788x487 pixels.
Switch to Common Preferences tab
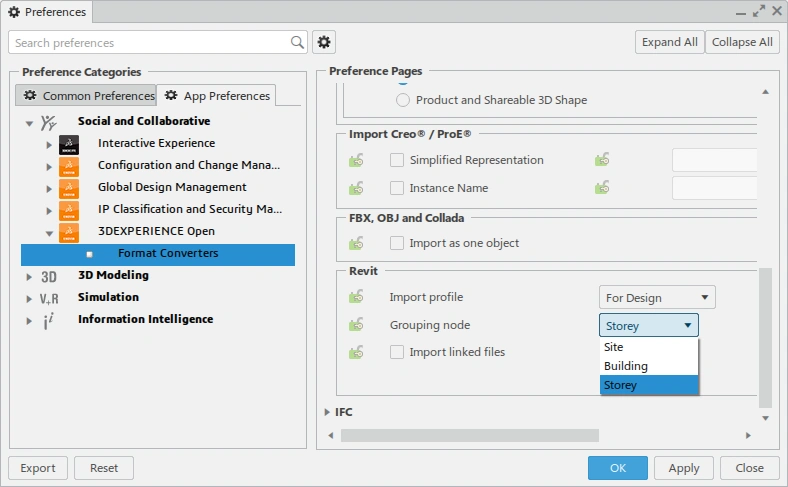pyautogui.click(x=86, y=95)
